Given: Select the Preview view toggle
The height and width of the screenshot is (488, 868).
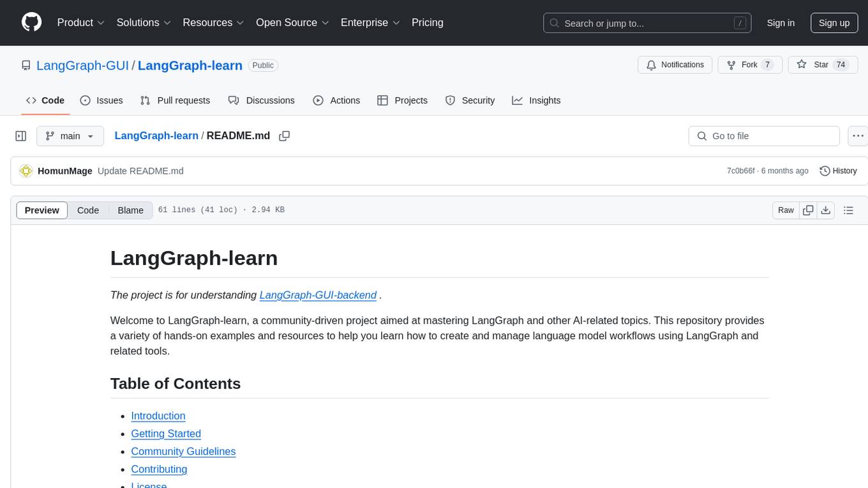Looking at the screenshot, I should [42, 210].
